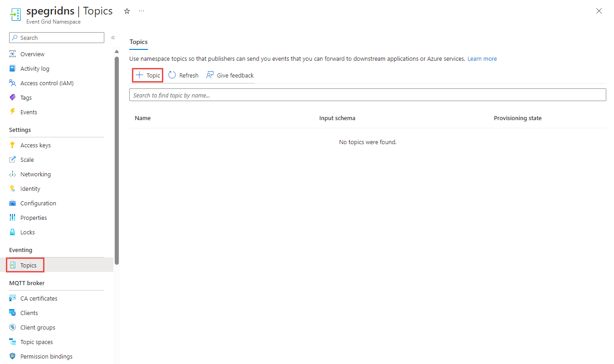Sort by the Name column header

click(x=142, y=118)
